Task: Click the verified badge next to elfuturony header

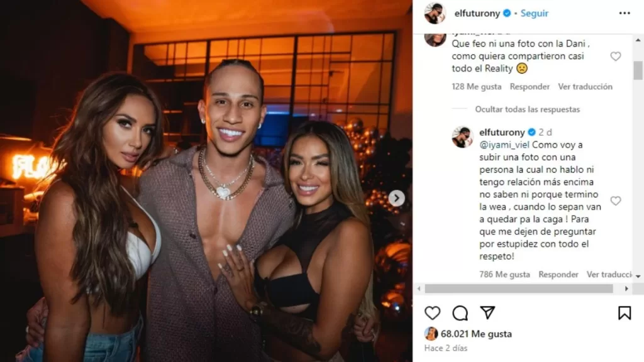Action: 507,13
